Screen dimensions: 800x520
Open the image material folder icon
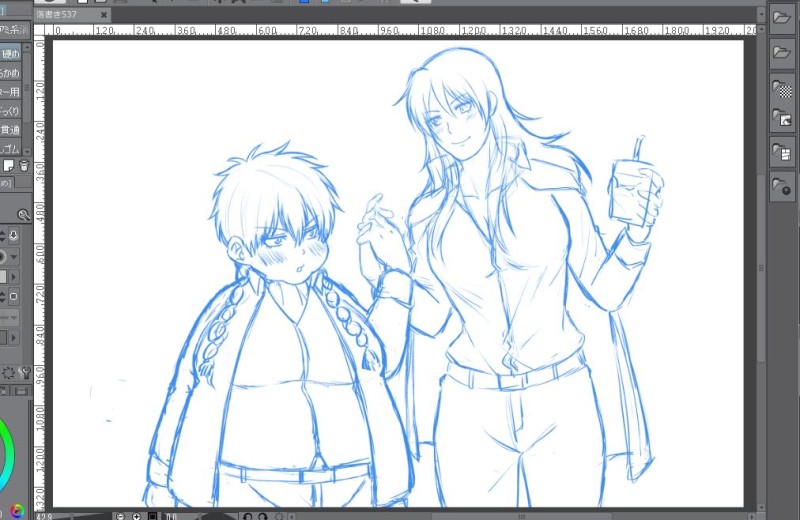[782, 119]
